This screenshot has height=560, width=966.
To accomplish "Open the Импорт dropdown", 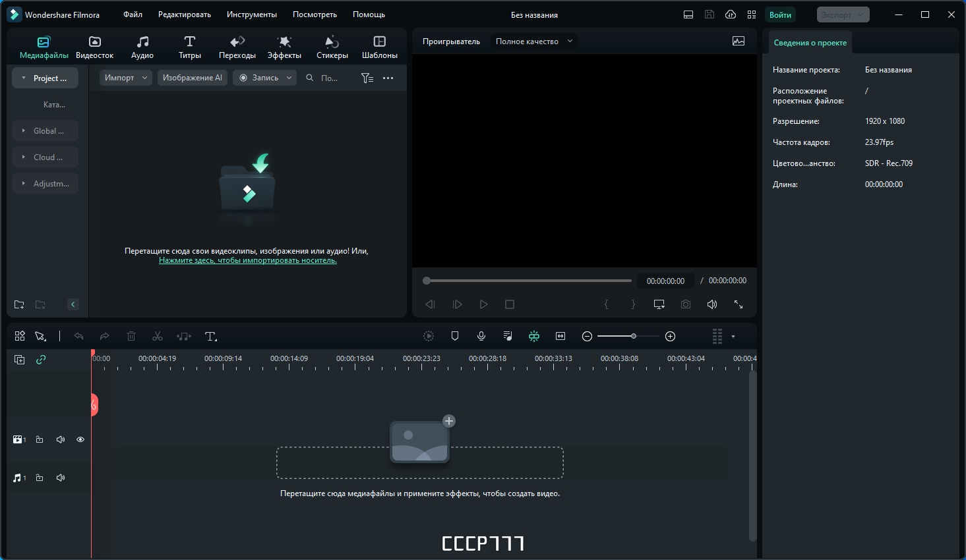I will coord(126,78).
